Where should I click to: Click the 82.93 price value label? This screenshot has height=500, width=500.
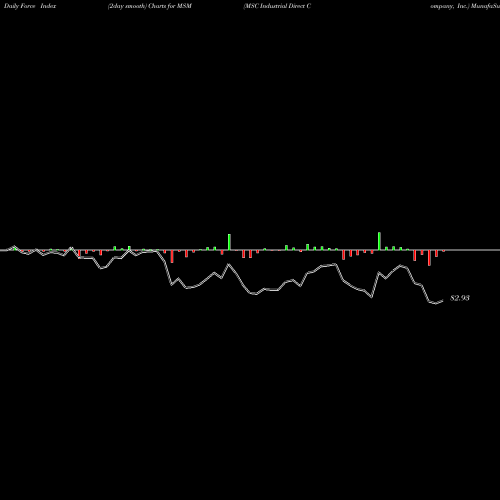coord(460,298)
